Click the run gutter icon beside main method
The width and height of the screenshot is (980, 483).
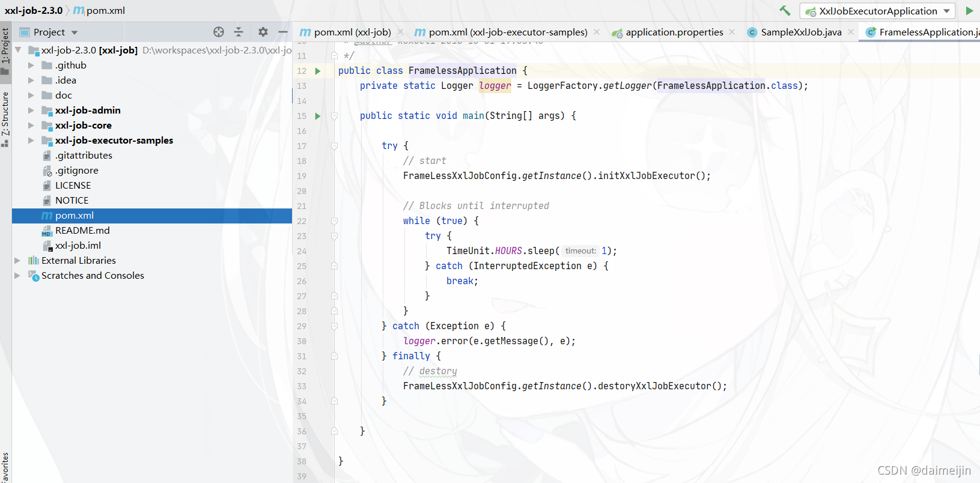(x=318, y=116)
